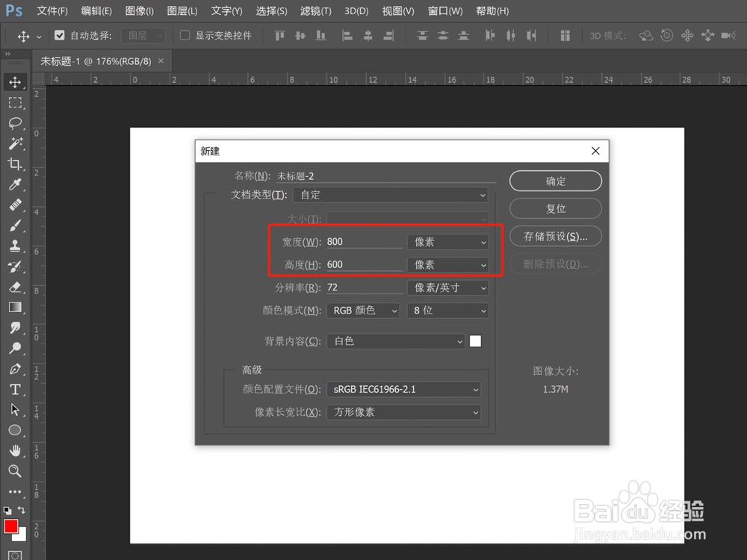Image resolution: width=747 pixels, height=560 pixels.
Task: Select the Horizontal Type tool
Action: [16, 389]
